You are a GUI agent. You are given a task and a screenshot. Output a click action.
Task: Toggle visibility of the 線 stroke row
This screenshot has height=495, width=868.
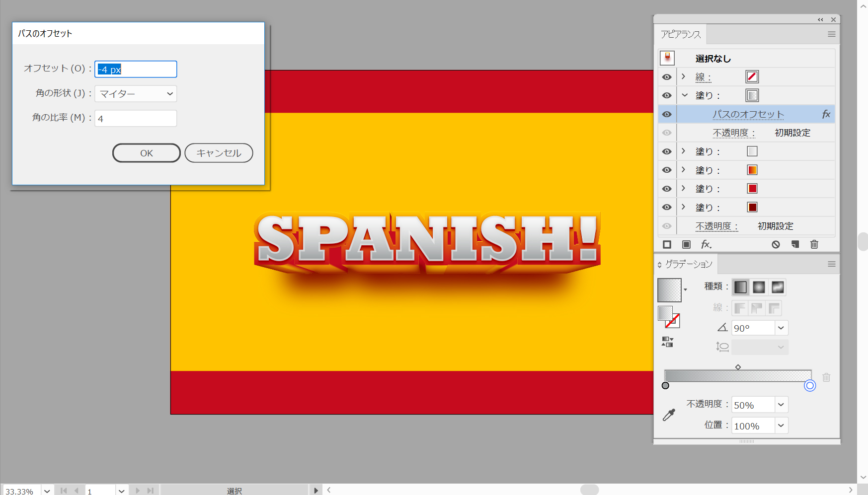tap(667, 77)
